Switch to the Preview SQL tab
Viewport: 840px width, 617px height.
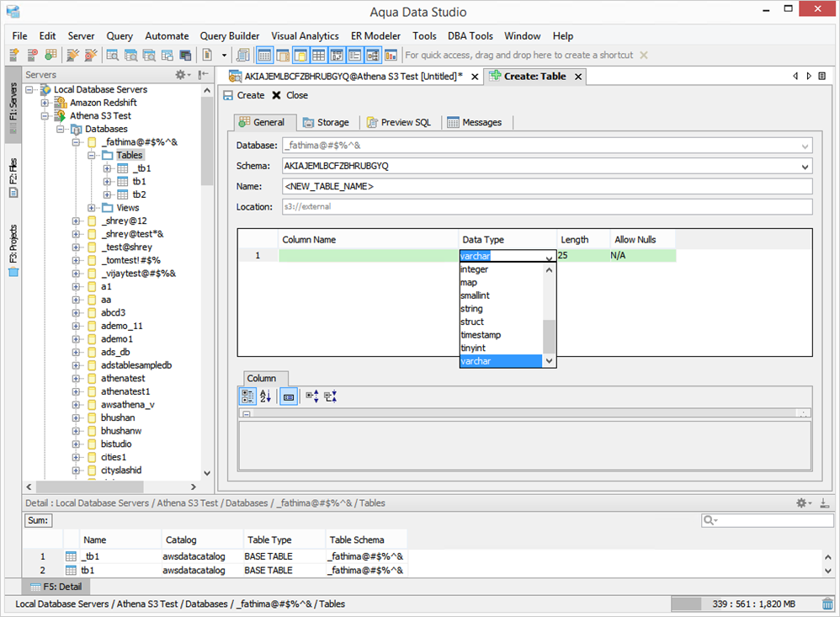click(399, 123)
